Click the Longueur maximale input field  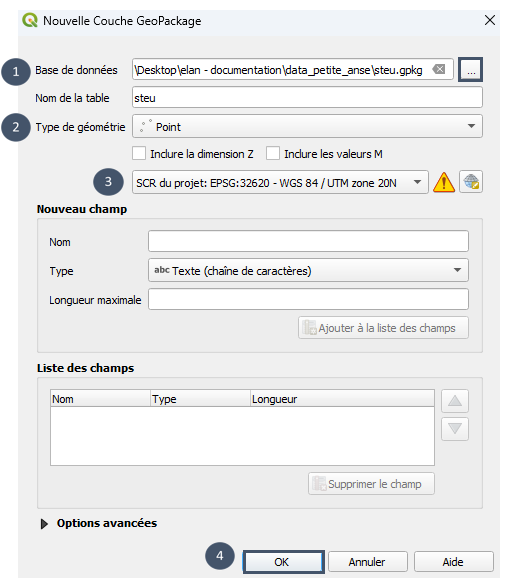click(308, 299)
